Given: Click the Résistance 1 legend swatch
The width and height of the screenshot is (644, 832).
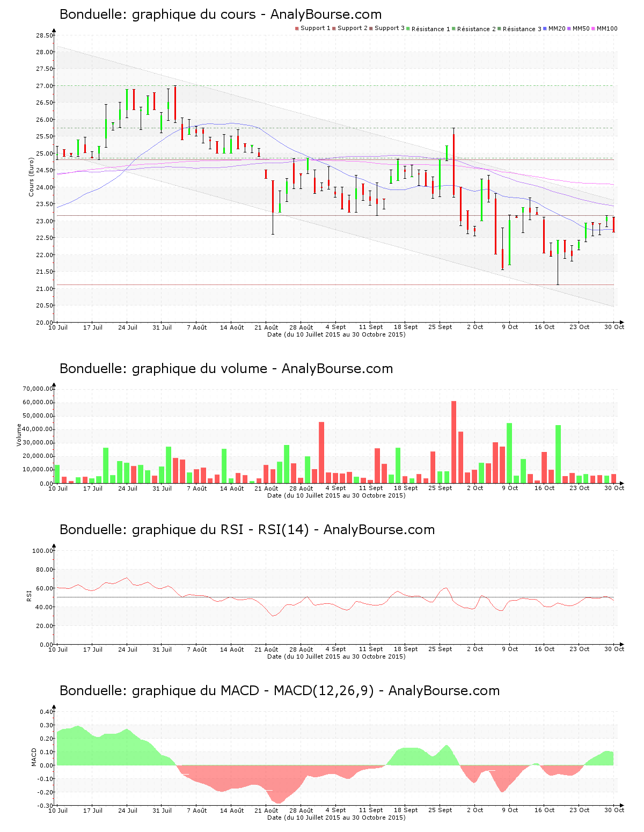Looking at the screenshot, I should click(408, 28).
